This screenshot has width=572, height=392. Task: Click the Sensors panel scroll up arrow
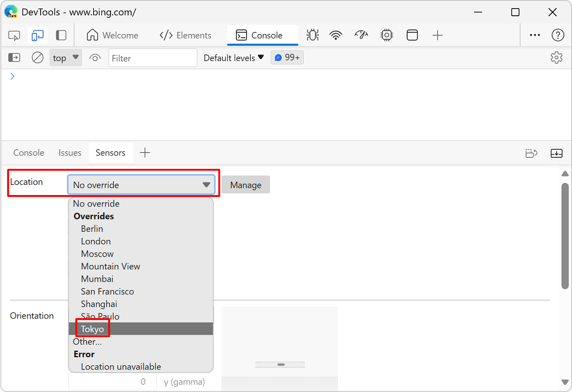point(565,174)
